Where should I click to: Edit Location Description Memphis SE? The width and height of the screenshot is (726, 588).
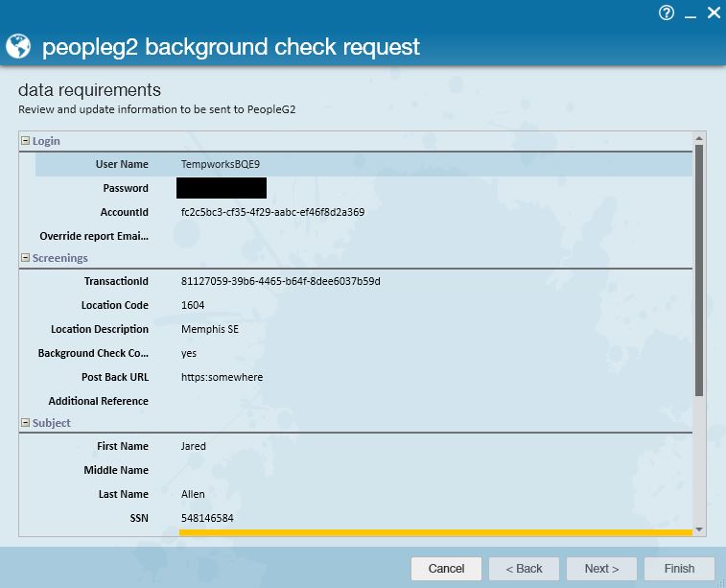pos(434,329)
